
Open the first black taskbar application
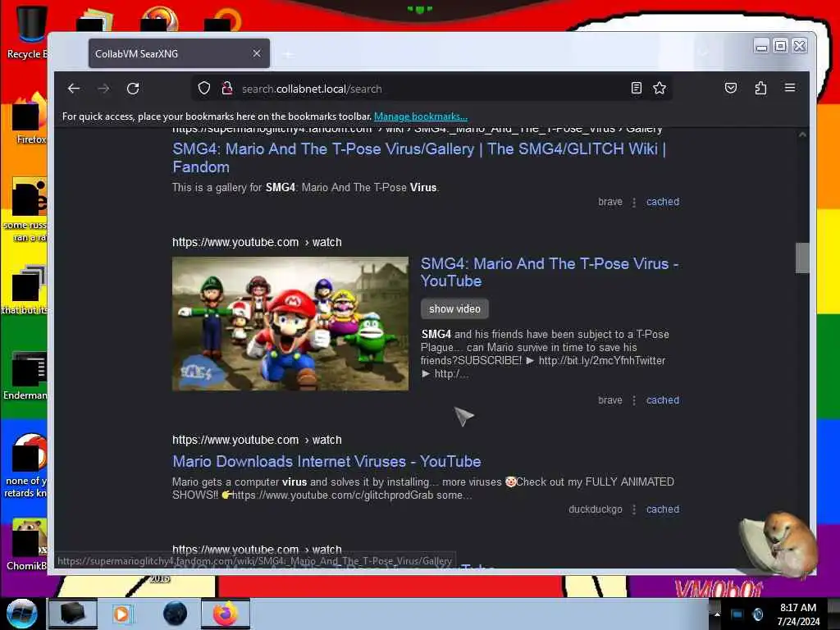(x=73, y=614)
